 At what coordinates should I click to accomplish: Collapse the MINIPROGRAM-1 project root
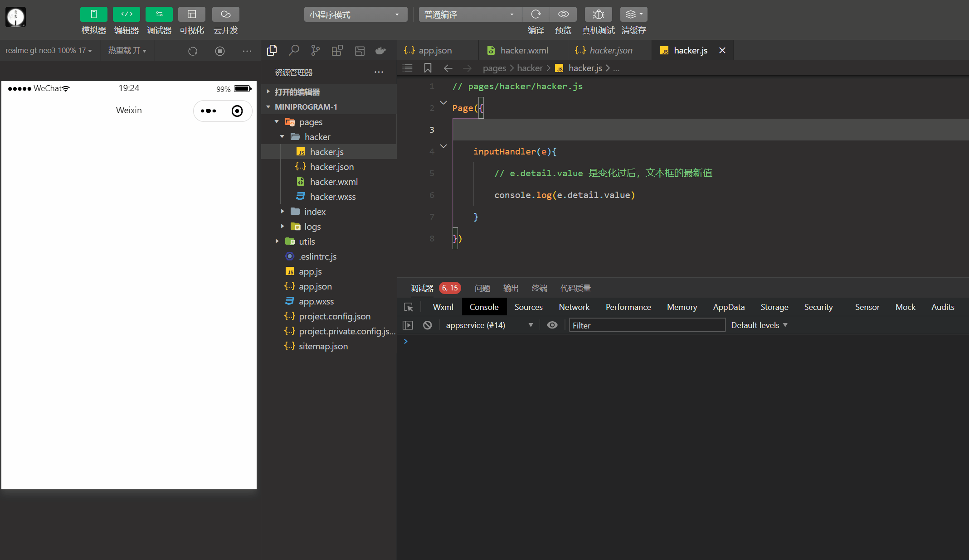pyautogui.click(x=329, y=107)
